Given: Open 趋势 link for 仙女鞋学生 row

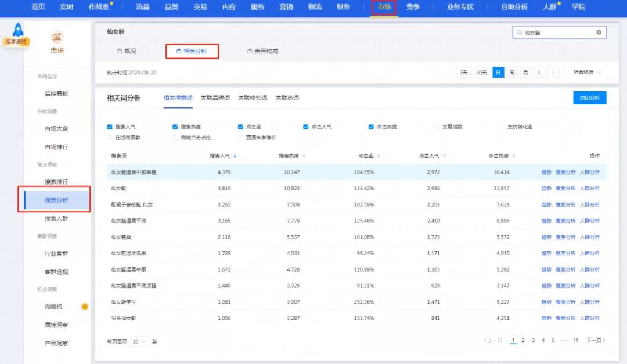Looking at the screenshot, I should click(x=546, y=302).
